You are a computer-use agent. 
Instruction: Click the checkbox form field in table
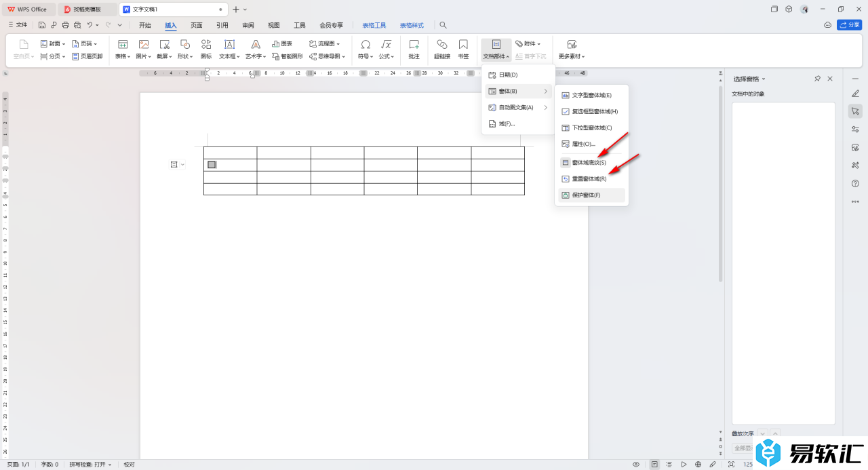point(212,165)
